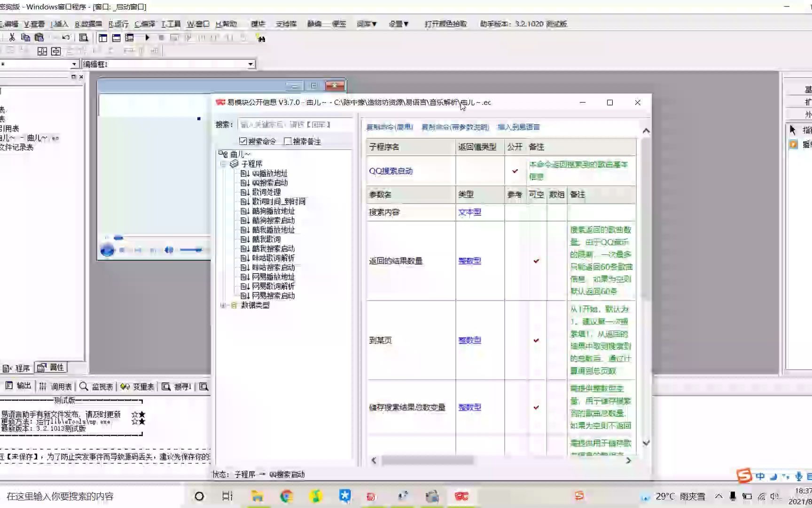Screen dimensions: 812x508
Task: Select the 运行 (Run) toolbar icon
Action: point(147,38)
